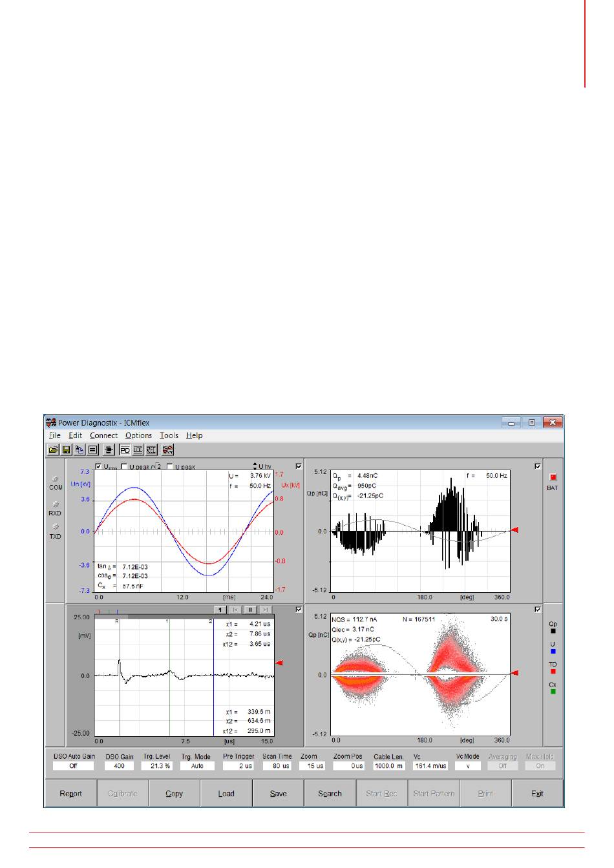
Task: Open the Tools menu
Action: coord(169,435)
